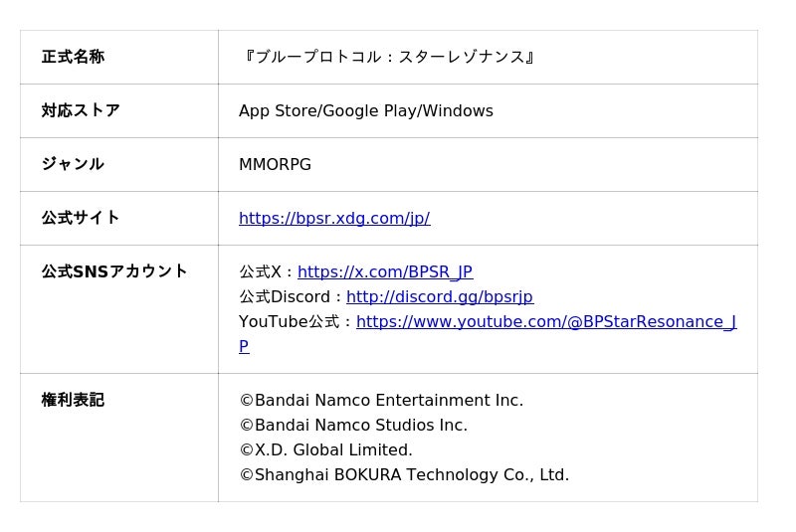796x532 pixels.
Task: Click the 対応ストア row header
Action: (81, 111)
